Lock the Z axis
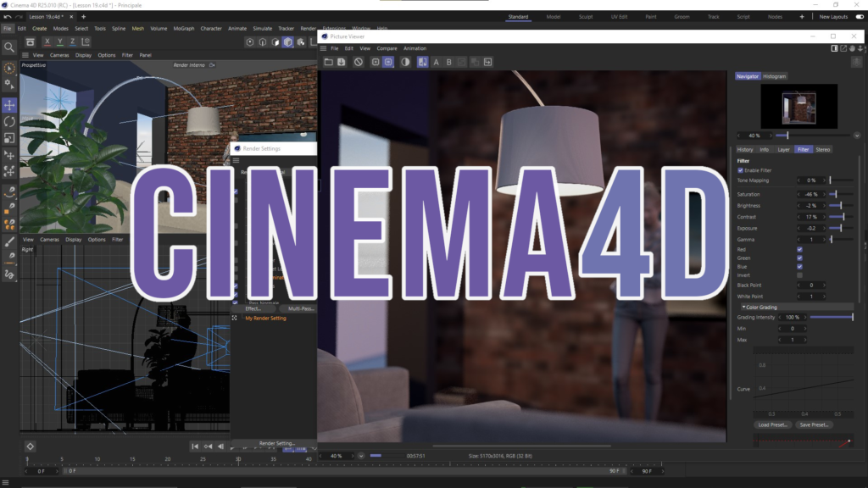The height and width of the screenshot is (488, 868). click(x=73, y=42)
